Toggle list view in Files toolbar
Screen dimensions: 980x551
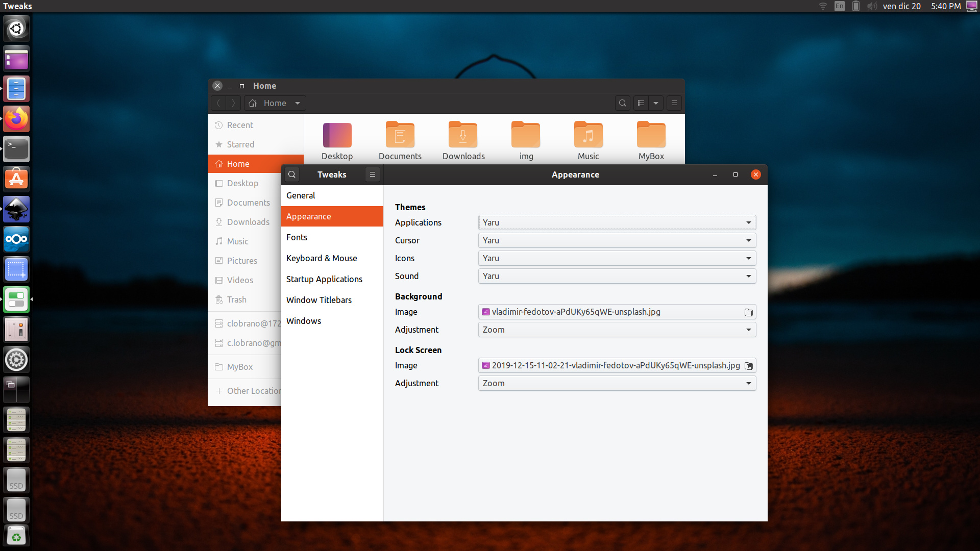click(641, 103)
